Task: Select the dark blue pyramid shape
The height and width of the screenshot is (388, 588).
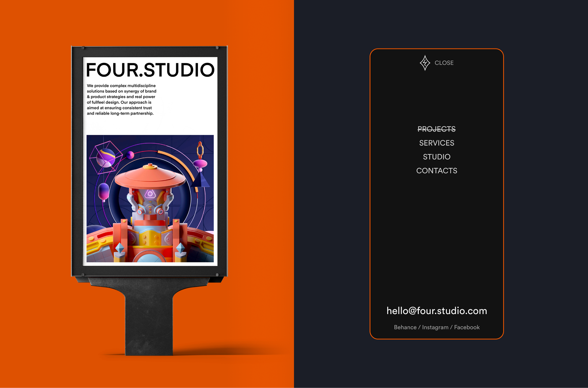Action: coord(201,181)
